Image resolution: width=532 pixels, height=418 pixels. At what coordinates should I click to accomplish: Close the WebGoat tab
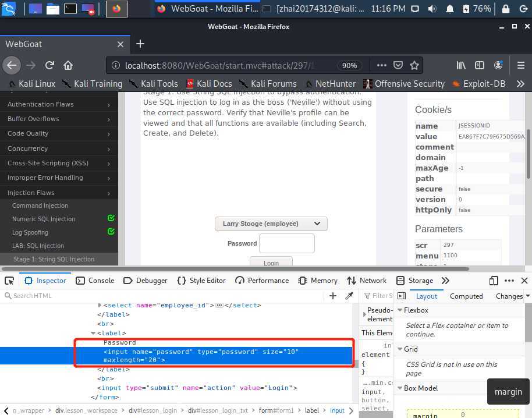(x=120, y=44)
